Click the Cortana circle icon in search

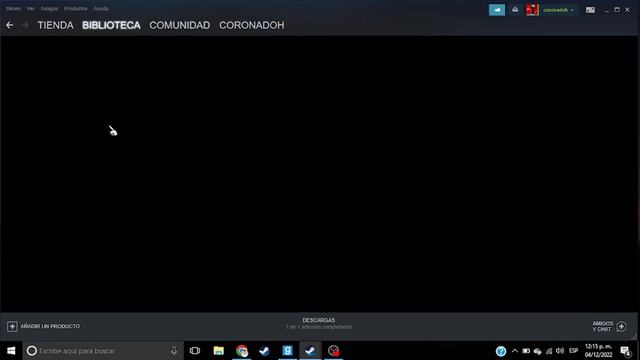pos(31,351)
